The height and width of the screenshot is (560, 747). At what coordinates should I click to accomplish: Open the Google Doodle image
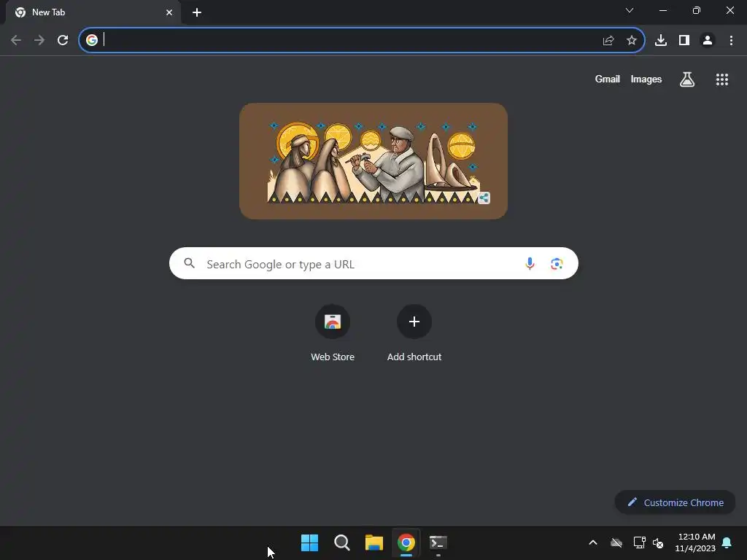373,161
